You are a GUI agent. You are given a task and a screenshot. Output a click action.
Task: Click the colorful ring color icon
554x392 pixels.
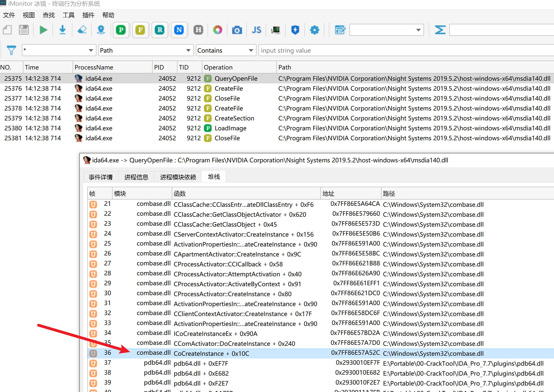click(217, 30)
